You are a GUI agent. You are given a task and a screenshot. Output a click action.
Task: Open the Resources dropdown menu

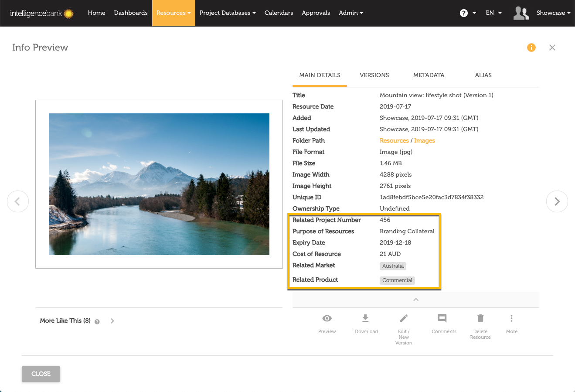tap(174, 13)
